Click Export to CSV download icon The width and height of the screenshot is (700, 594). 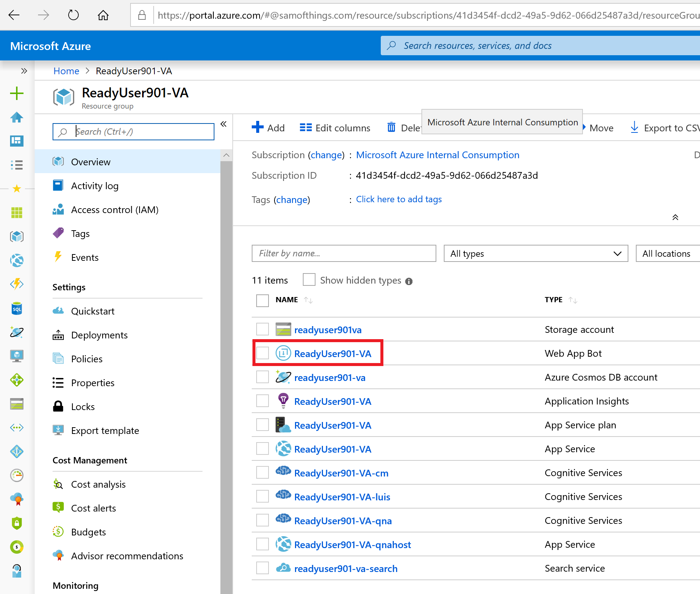[x=634, y=127]
